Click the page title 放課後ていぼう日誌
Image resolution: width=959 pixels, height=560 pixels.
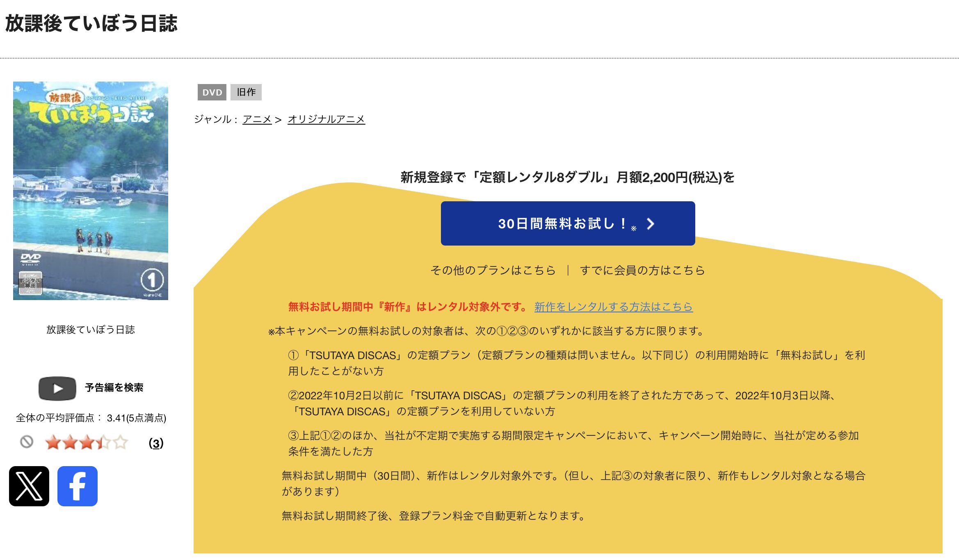point(91,23)
